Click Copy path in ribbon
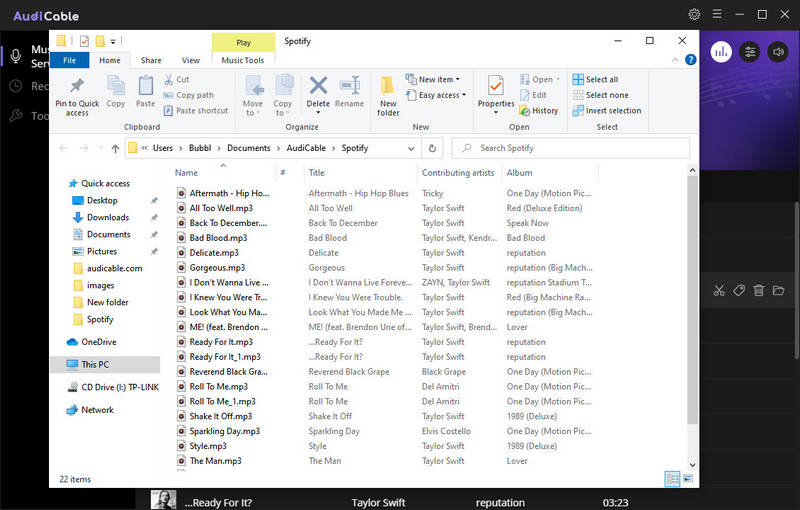The height and width of the screenshot is (510, 800). pyautogui.click(x=189, y=95)
